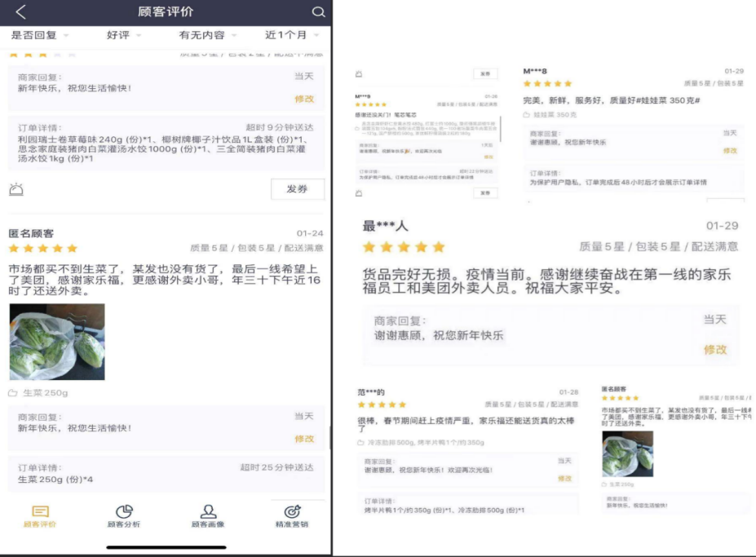The image size is (756, 557).
Task: Expand the 好评 rating filter dropdown
Action: (123, 35)
